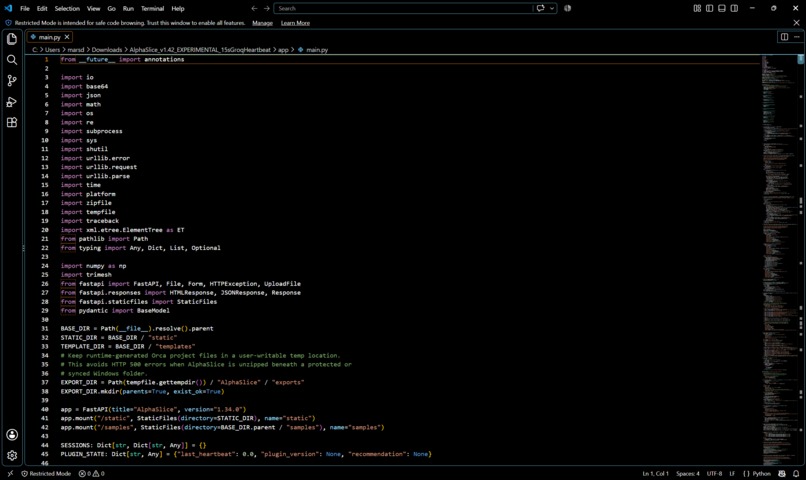Open the Manage gear menu
The height and width of the screenshot is (480, 806).
coord(12,455)
